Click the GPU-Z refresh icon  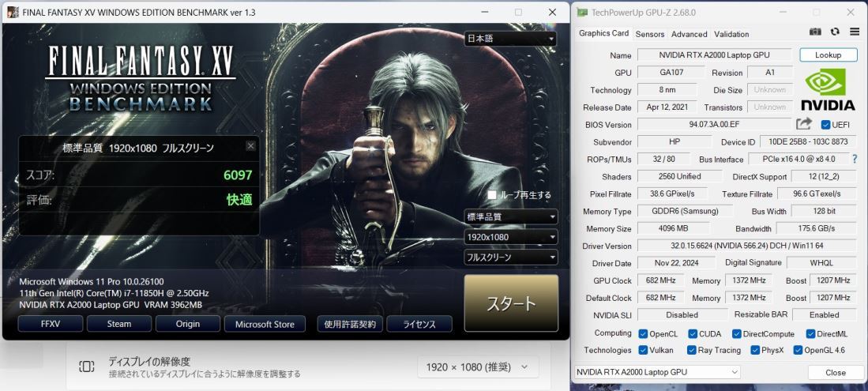coord(835,32)
